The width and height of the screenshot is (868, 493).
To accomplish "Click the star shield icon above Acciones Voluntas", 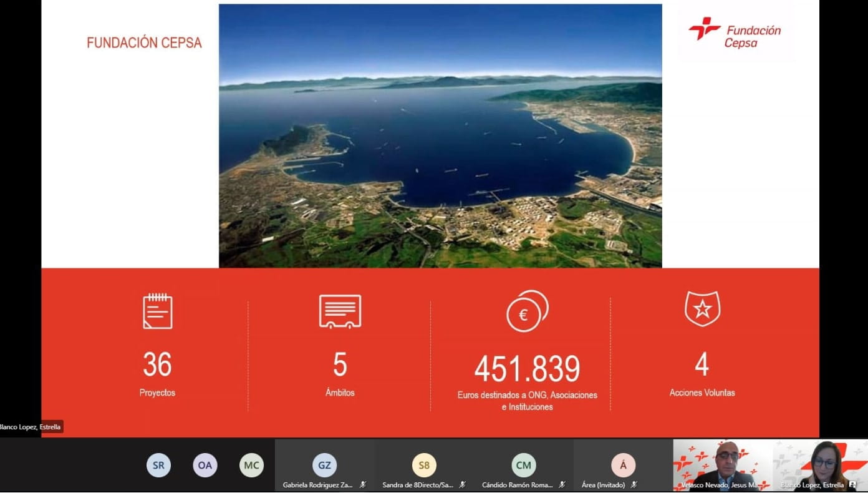I will point(702,309).
